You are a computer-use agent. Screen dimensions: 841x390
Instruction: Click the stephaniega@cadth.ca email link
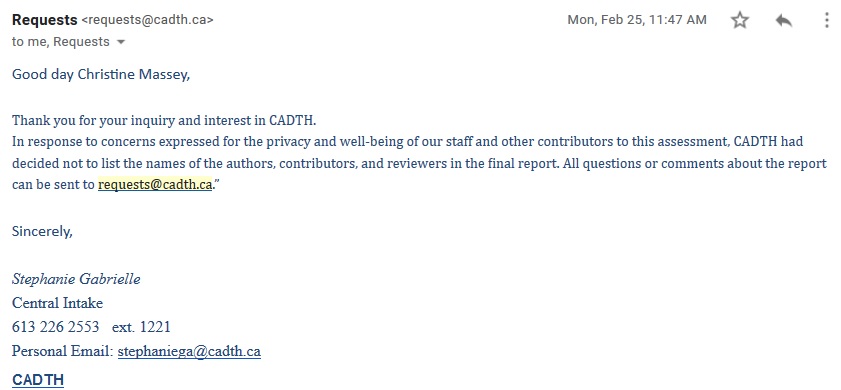[189, 352]
